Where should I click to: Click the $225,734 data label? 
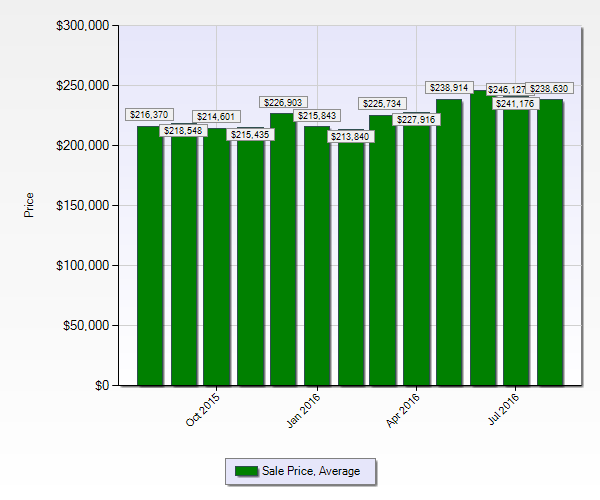coord(382,104)
